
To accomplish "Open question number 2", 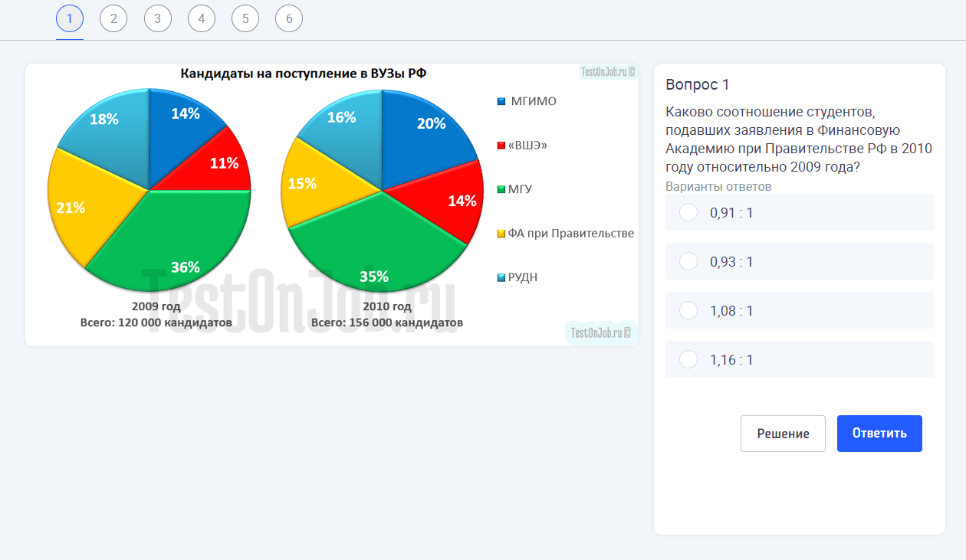I will pos(113,19).
